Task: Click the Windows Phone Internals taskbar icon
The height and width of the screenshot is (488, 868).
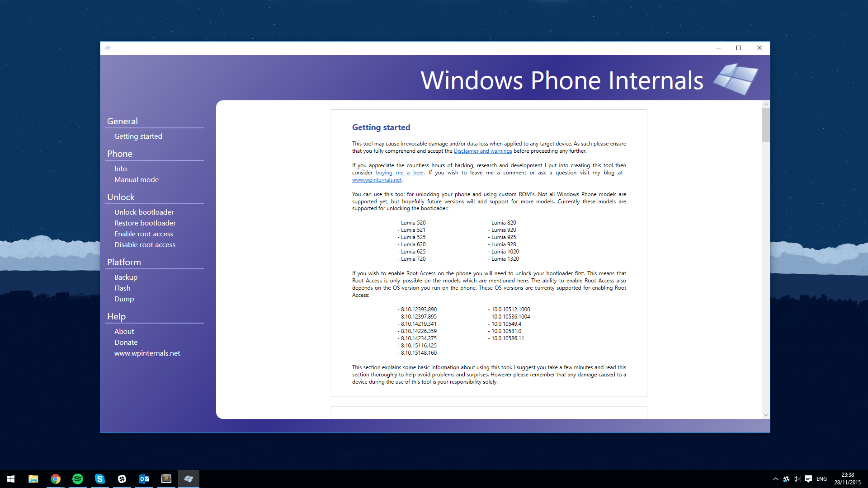Action: [189, 479]
